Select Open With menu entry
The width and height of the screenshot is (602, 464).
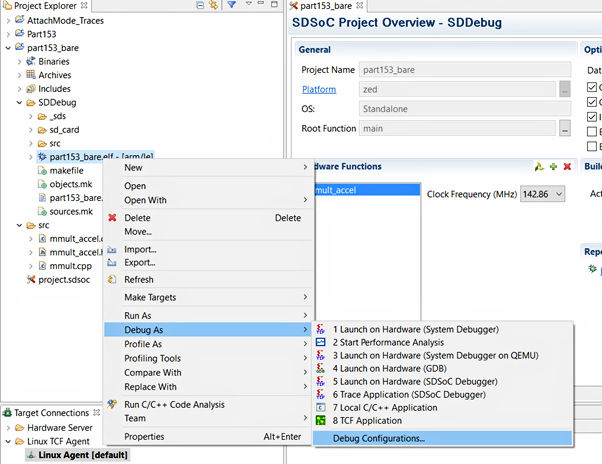click(x=208, y=200)
